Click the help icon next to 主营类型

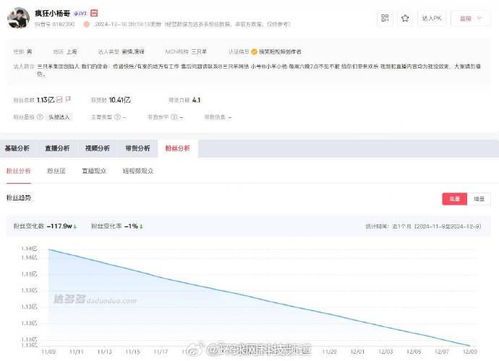click(x=117, y=117)
